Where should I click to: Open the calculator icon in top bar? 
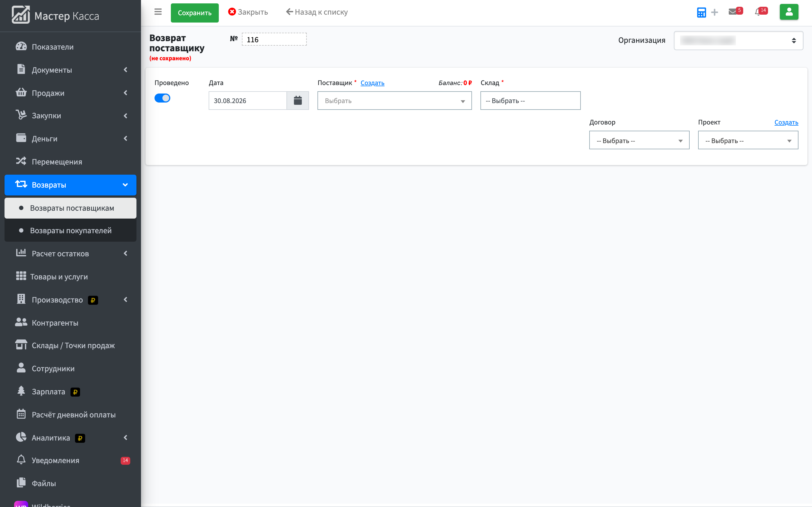coord(701,12)
